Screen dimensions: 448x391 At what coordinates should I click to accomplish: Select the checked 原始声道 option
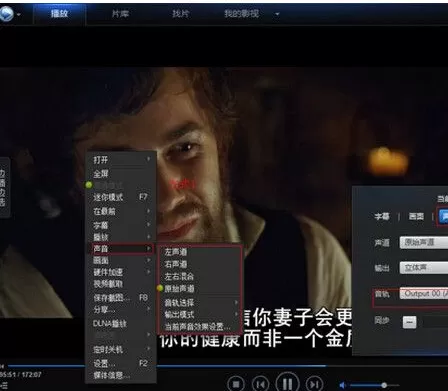point(200,288)
